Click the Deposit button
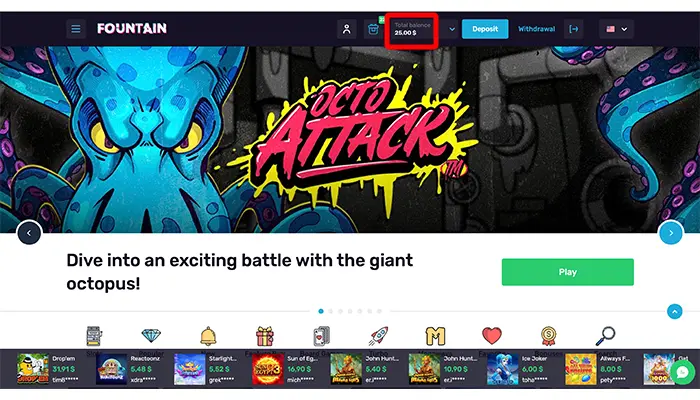The width and height of the screenshot is (700, 400). [485, 29]
